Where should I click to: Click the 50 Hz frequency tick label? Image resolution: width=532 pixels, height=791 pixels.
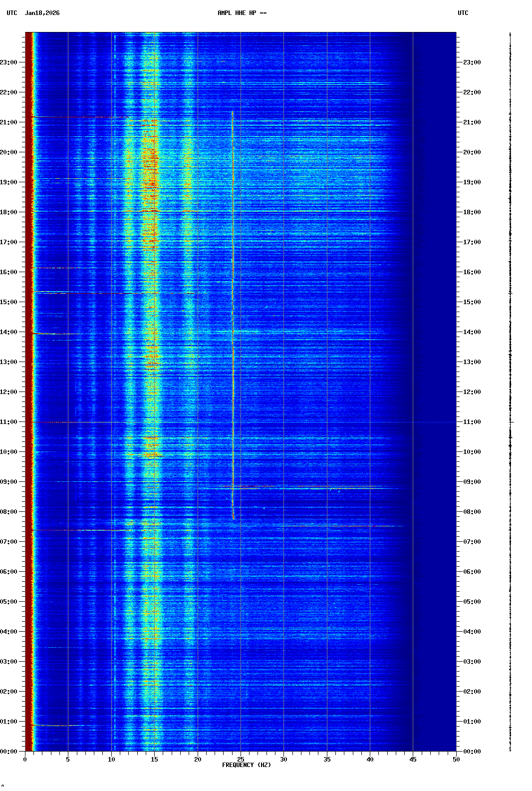[x=456, y=760]
